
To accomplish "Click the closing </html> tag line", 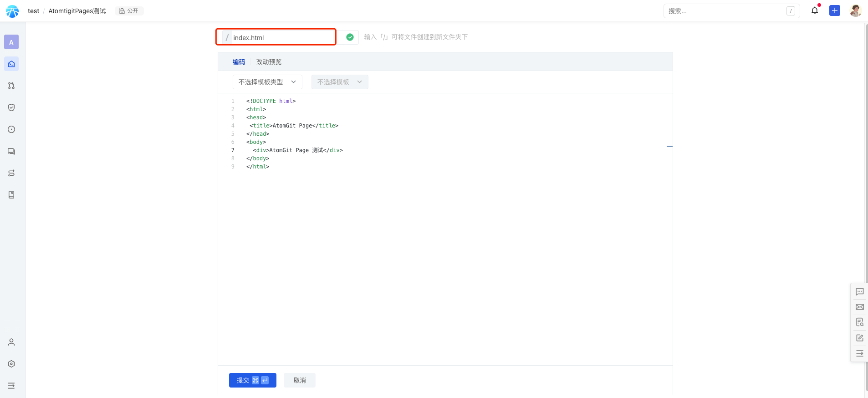I will (258, 167).
